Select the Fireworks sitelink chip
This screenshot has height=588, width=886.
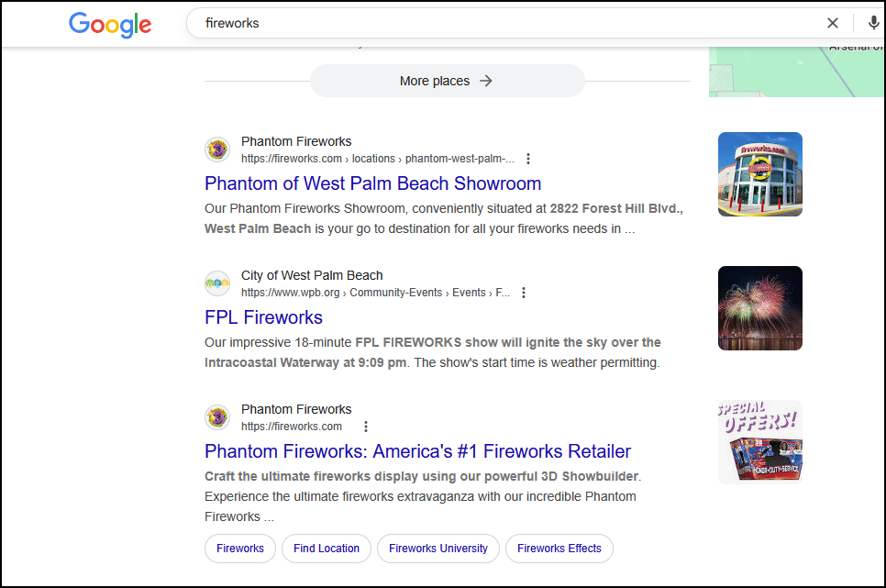click(x=240, y=549)
